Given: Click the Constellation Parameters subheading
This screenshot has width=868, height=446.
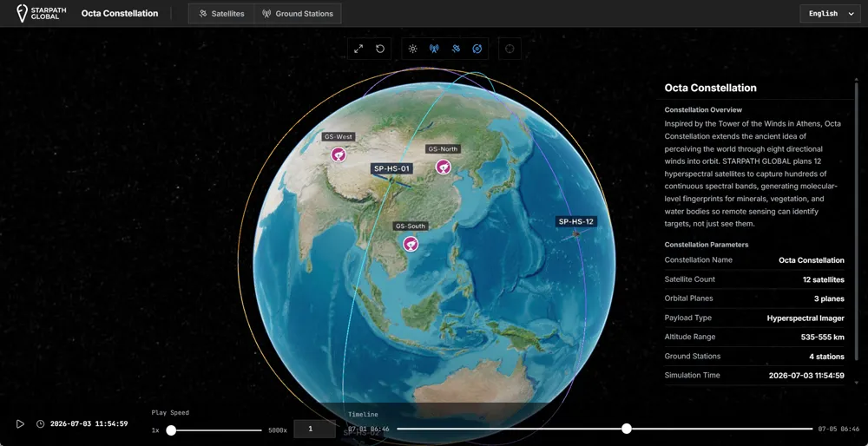Looking at the screenshot, I should coord(707,244).
